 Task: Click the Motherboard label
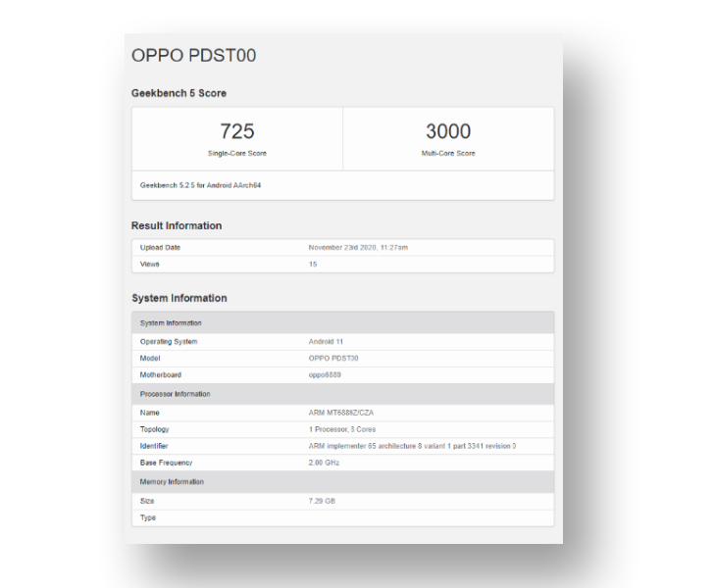click(x=160, y=375)
